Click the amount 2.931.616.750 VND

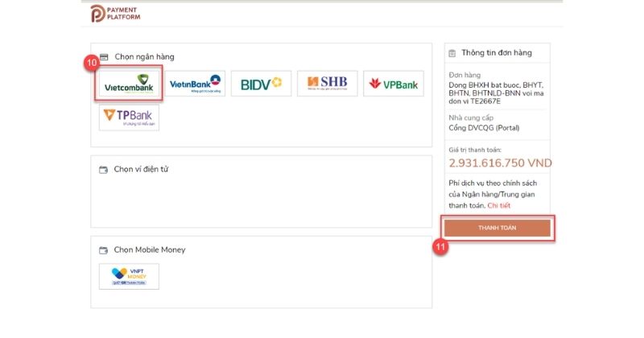(x=500, y=163)
